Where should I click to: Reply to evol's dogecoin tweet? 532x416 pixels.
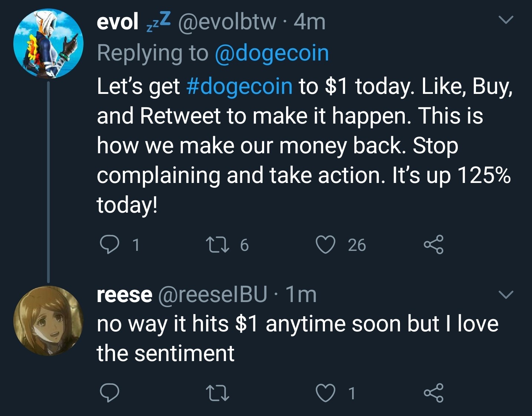pyautogui.click(x=110, y=245)
